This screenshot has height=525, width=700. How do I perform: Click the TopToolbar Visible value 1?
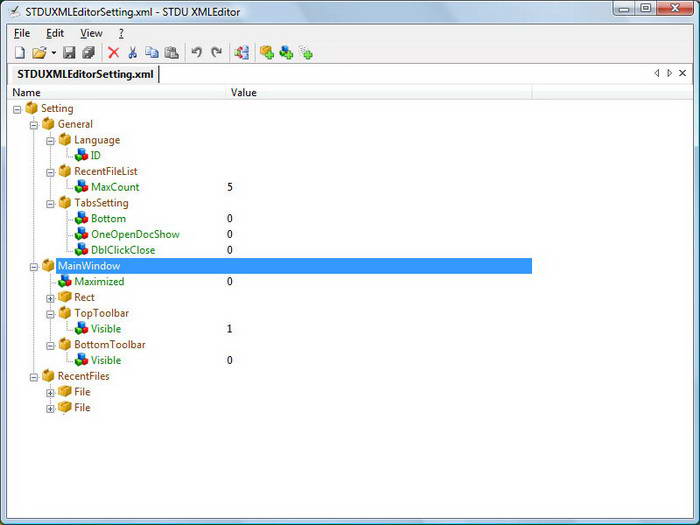(x=229, y=329)
